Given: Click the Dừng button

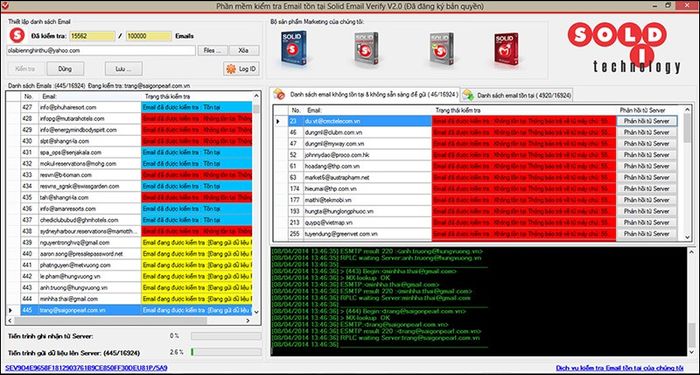Looking at the screenshot, I should 65,69.
